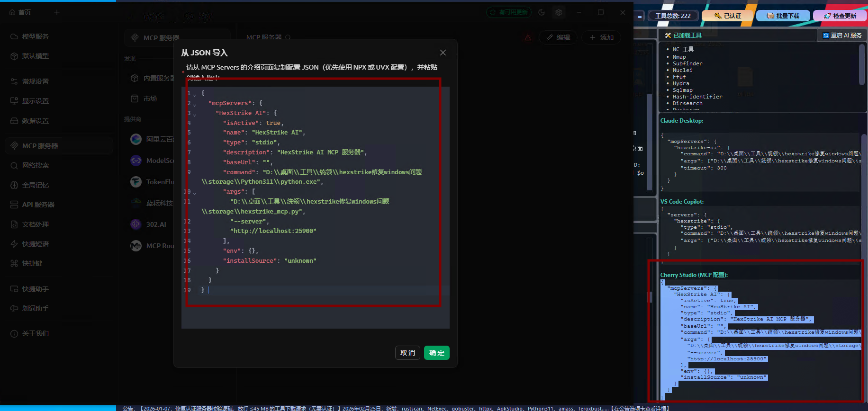Open the 批量下载 batch download button
The height and width of the screenshot is (411, 868).
[x=783, y=16]
